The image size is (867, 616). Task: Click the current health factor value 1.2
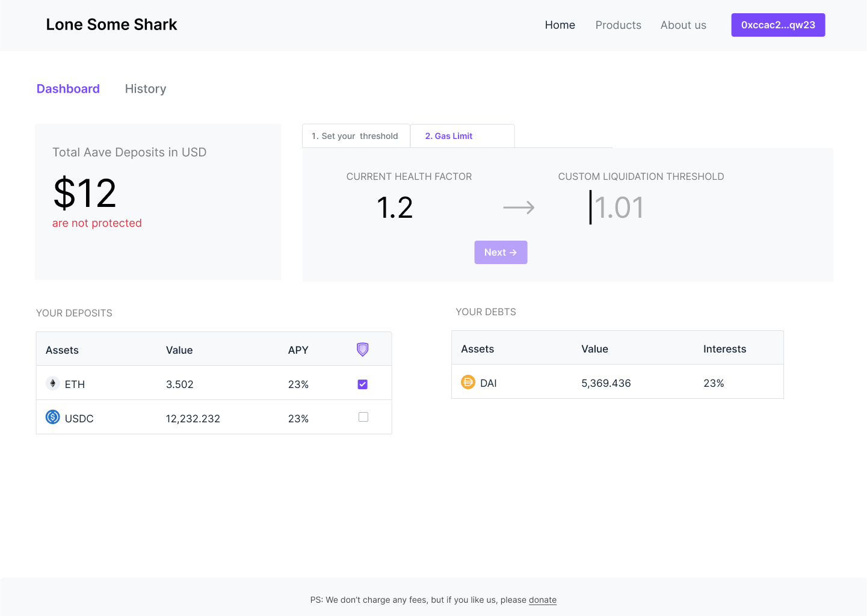click(x=395, y=208)
